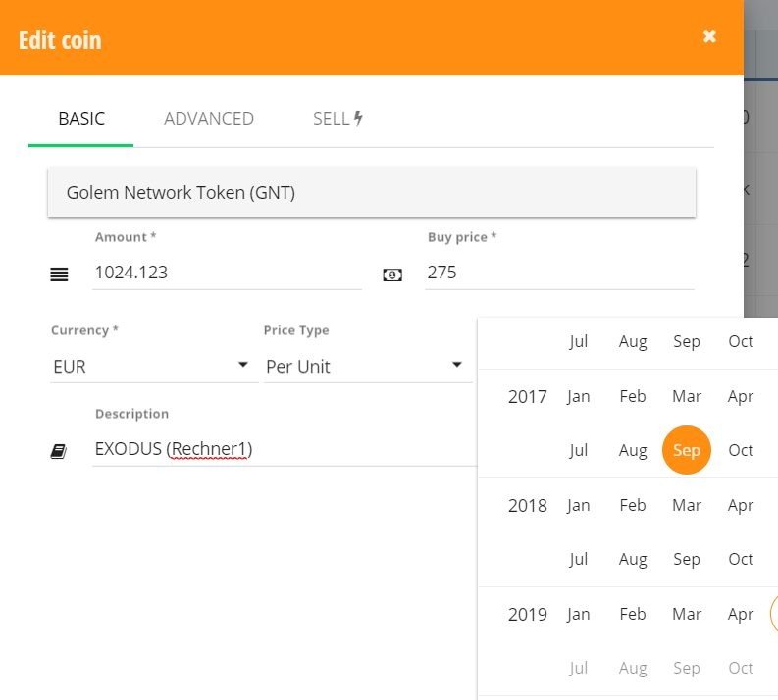
Task: Choose Jan 2018 in the month picker
Action: click(x=579, y=505)
